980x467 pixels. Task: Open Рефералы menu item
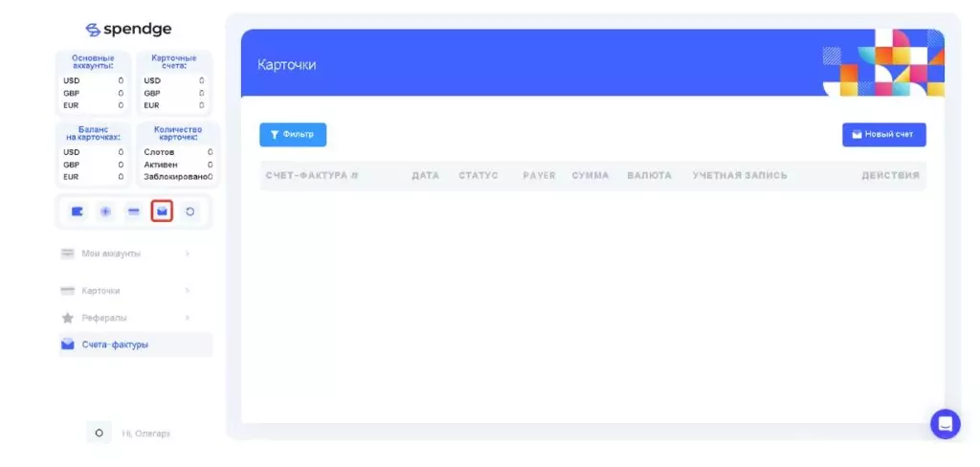(136, 319)
